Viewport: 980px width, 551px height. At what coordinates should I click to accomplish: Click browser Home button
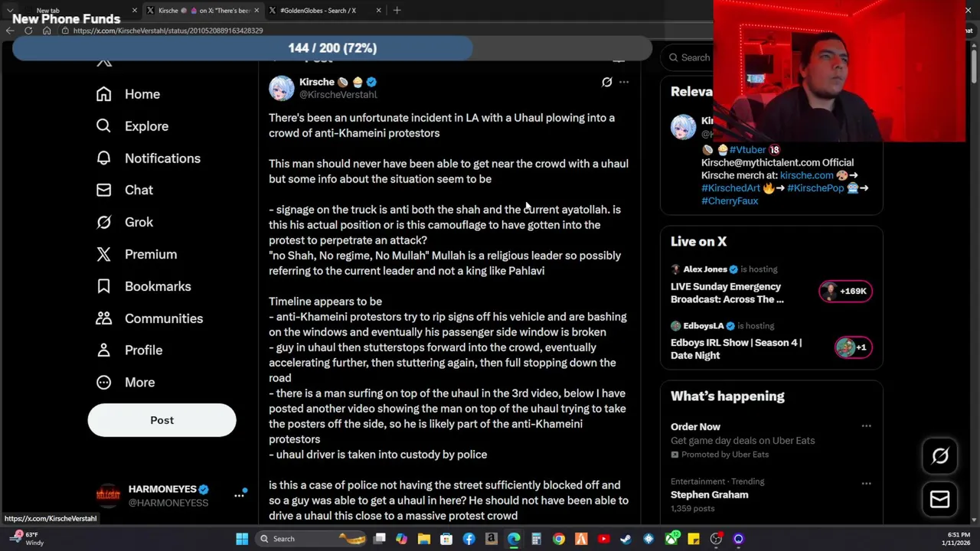(x=47, y=31)
